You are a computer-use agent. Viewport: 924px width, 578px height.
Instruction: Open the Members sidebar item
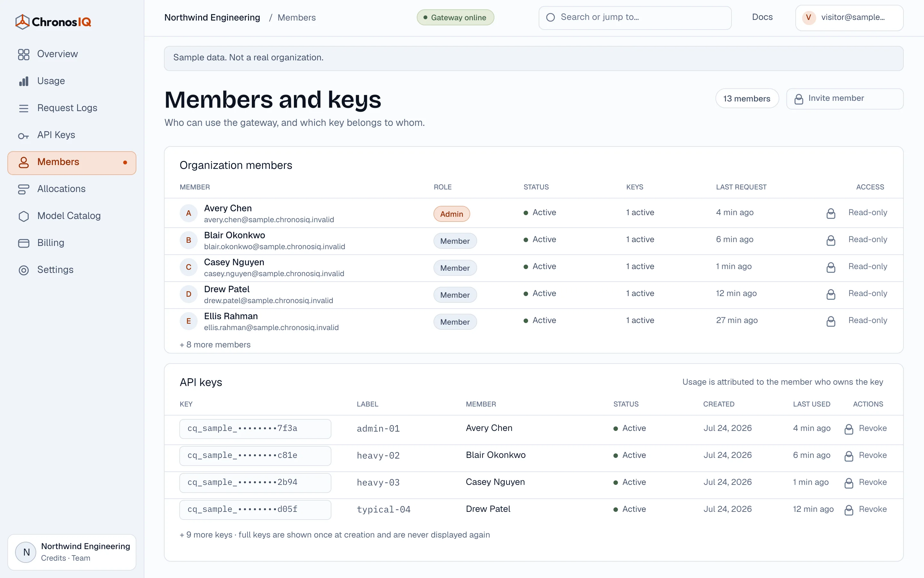[x=72, y=162]
